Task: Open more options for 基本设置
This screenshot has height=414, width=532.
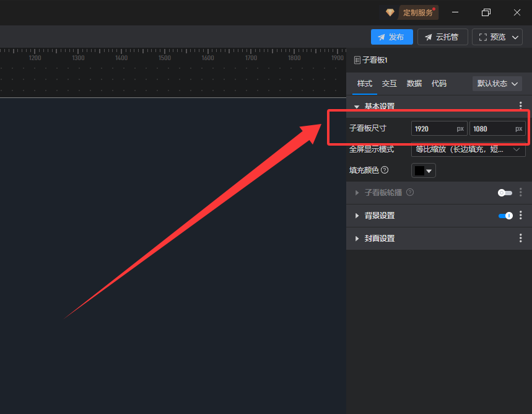Action: 520,105
